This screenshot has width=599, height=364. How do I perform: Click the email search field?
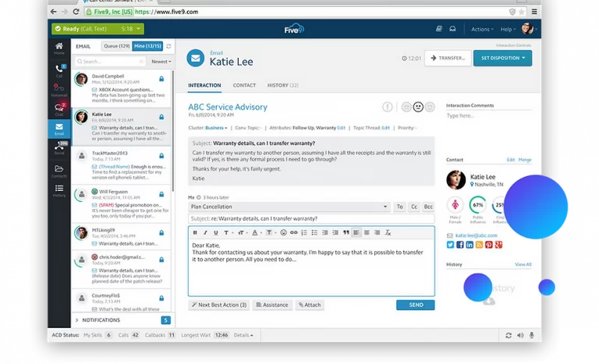point(110,62)
